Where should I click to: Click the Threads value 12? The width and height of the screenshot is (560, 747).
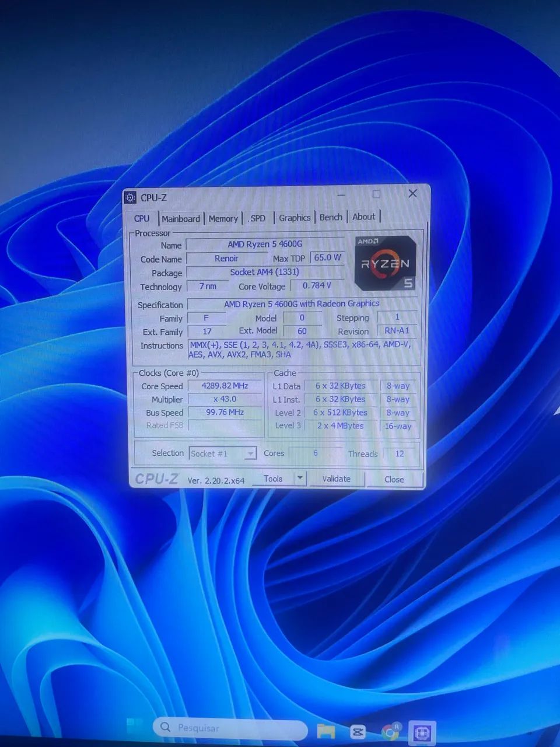pyautogui.click(x=400, y=453)
